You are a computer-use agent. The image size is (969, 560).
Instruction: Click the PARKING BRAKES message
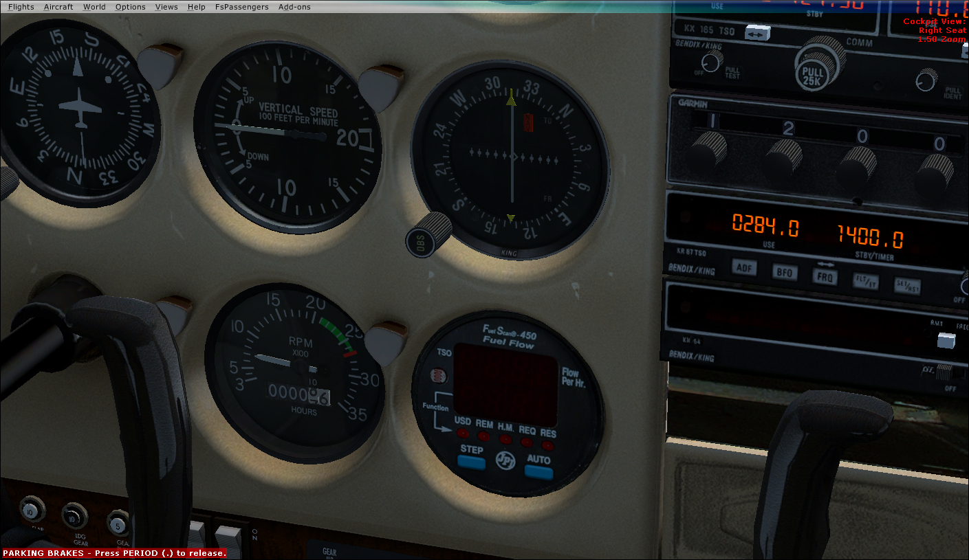114,553
